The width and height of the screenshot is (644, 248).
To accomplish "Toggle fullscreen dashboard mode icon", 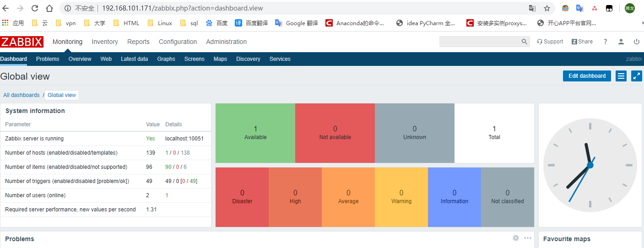I will [636, 76].
